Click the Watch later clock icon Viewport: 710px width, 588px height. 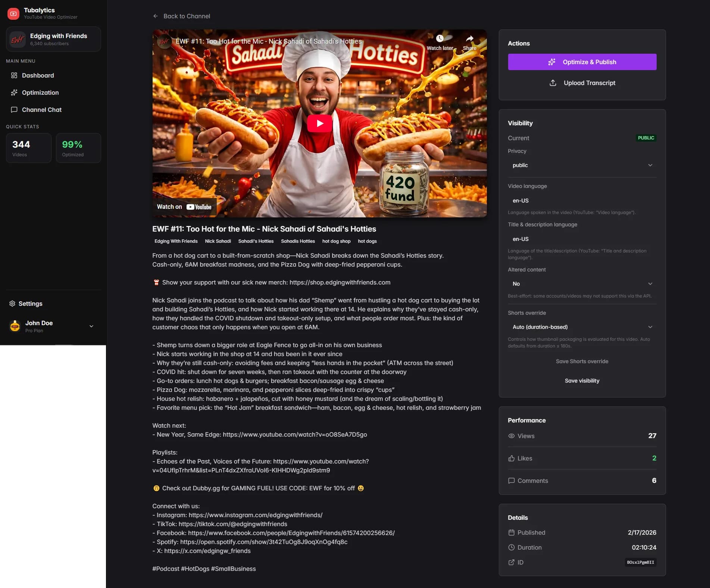440,39
